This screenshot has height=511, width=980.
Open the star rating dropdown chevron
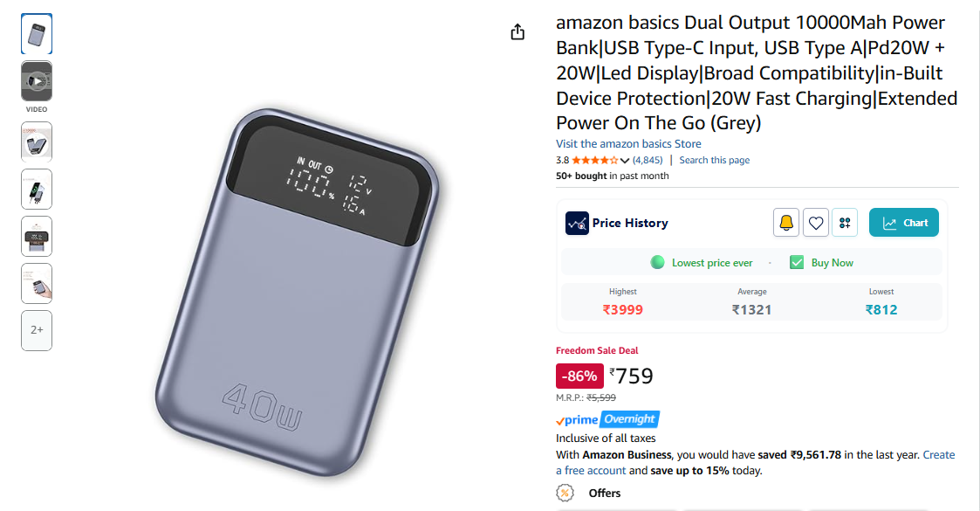[625, 161]
